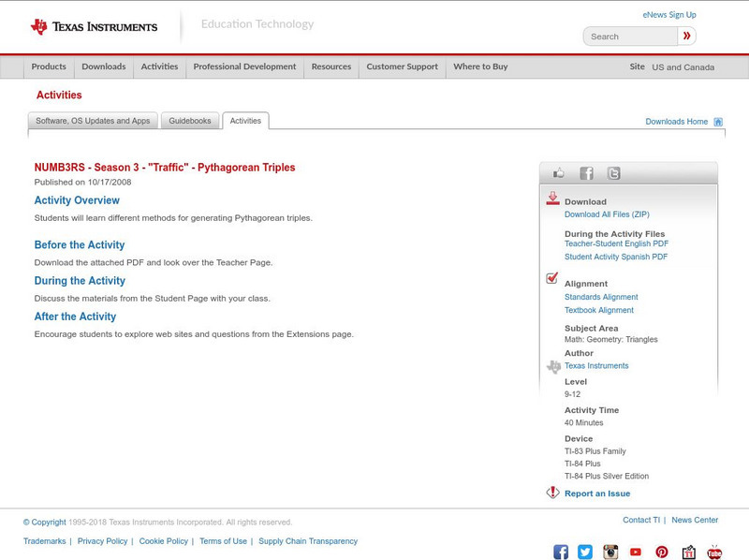Switch to Software, OS Updates and Apps tab
This screenshot has height=560, width=749.
point(93,121)
